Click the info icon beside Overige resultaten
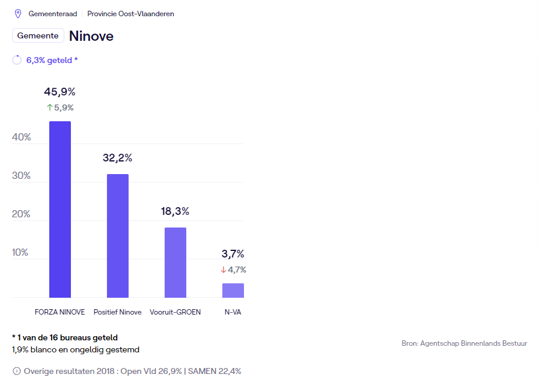Viewport: 539px width, 392px height. [x=16, y=371]
